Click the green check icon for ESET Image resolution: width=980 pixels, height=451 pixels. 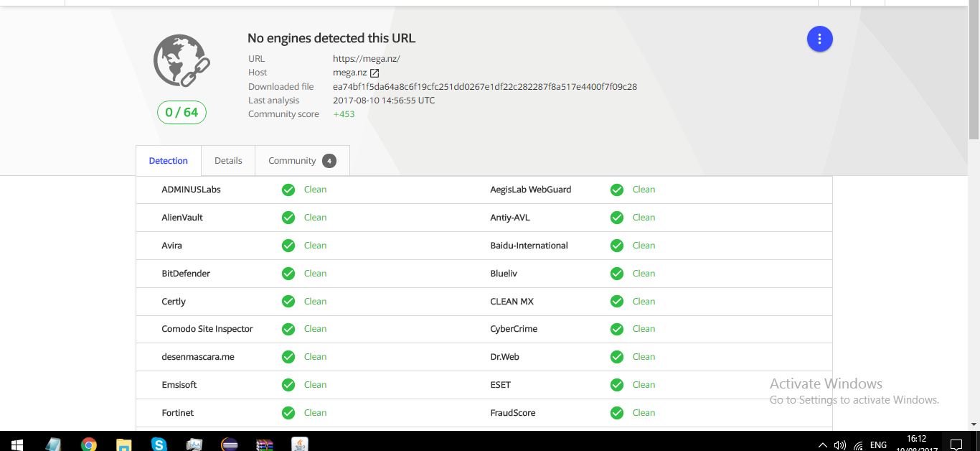[x=617, y=385]
